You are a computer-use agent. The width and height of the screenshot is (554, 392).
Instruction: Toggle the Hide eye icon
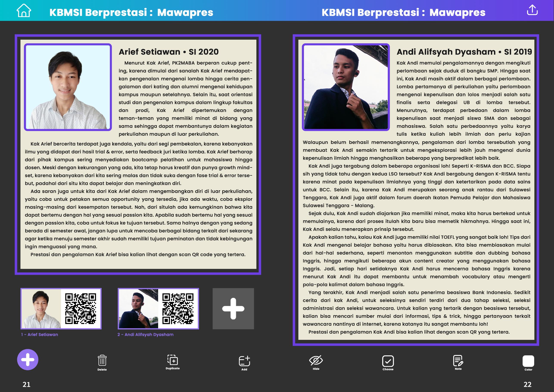pos(316,360)
